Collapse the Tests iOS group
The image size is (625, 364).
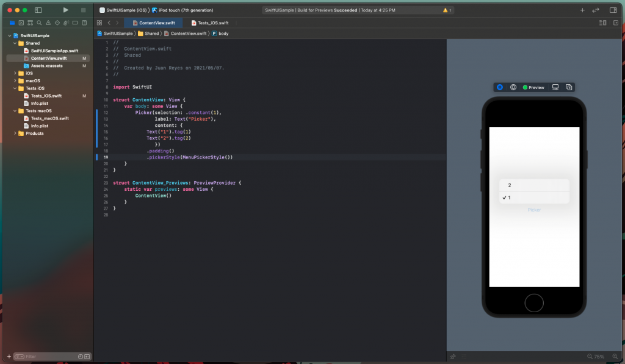(15, 88)
